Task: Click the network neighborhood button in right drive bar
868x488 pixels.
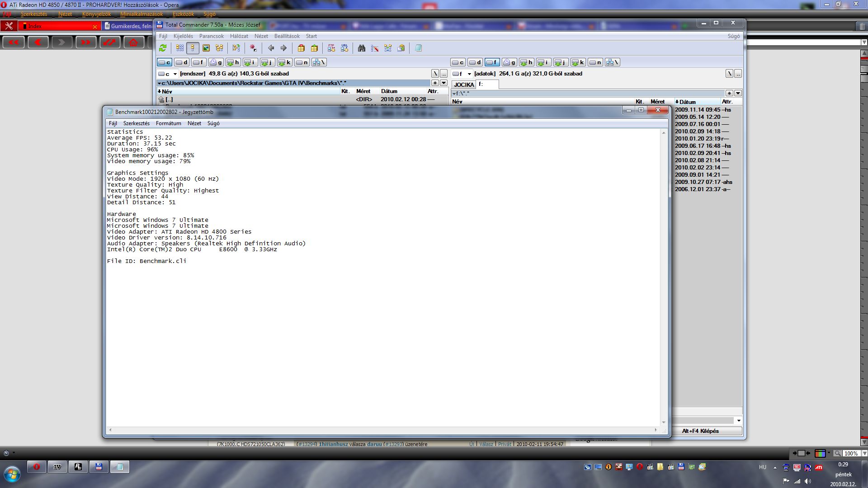Action: (x=613, y=62)
